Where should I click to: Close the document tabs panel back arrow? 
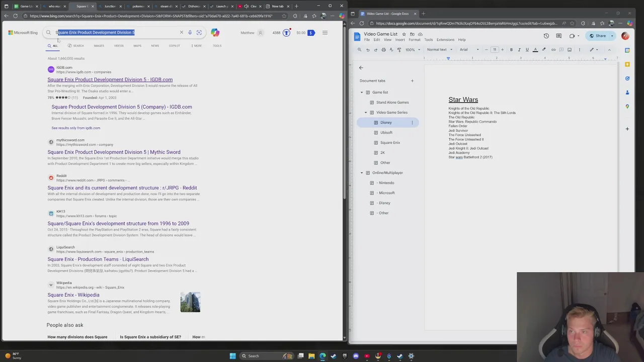(361, 67)
